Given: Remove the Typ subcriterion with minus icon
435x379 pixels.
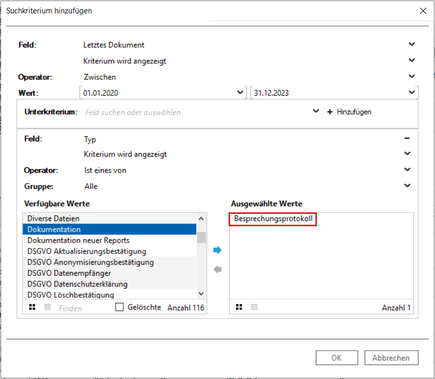Looking at the screenshot, I should 407,138.
